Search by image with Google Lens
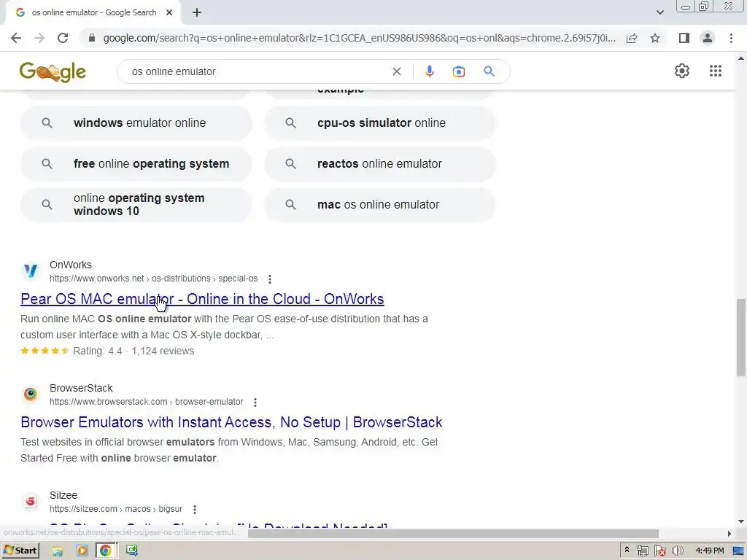The height and width of the screenshot is (560, 747). coord(458,71)
